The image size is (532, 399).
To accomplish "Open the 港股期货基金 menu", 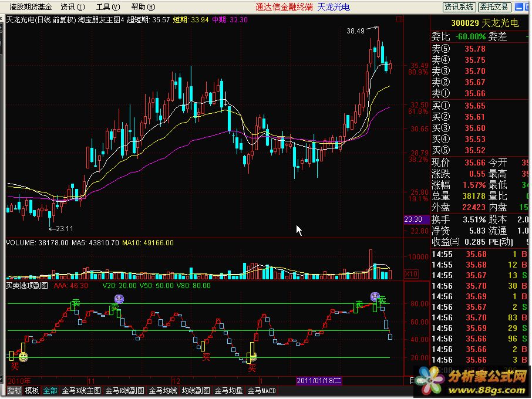I will click(x=31, y=7).
